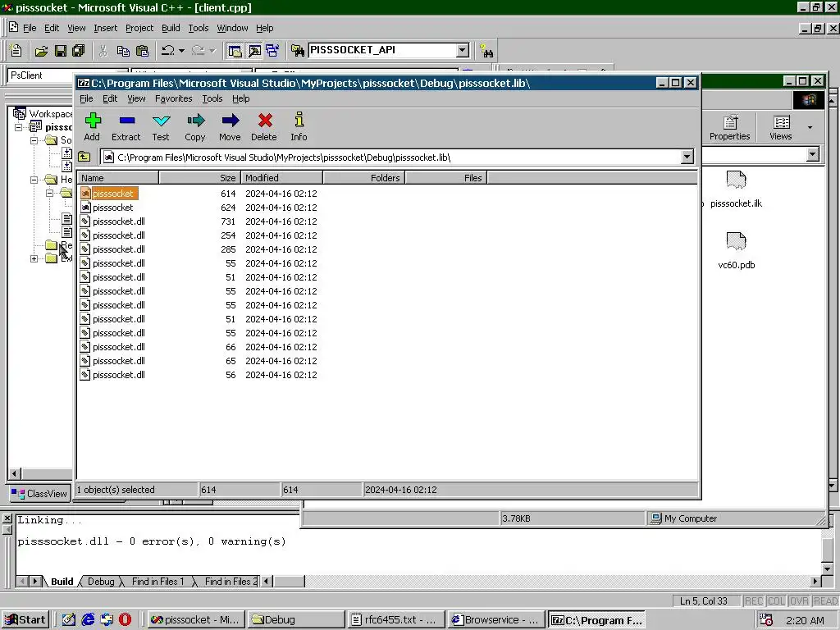Toggle the Workspace window icon
The width and height of the screenshot is (840, 630).
point(235,51)
